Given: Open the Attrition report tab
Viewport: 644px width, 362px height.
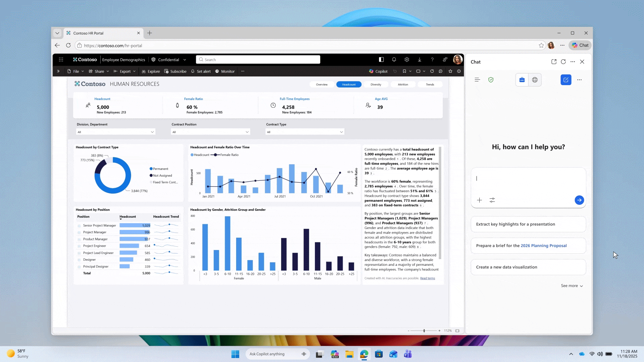Looking at the screenshot, I should pos(403,84).
